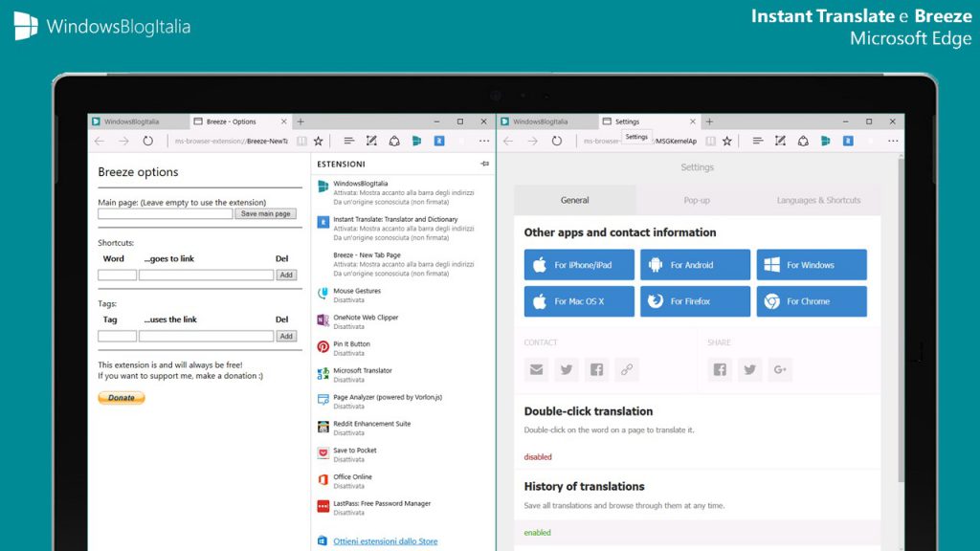Select the Breeze - Options browser tab
Screen dimensions: 980x551
[x=230, y=121]
